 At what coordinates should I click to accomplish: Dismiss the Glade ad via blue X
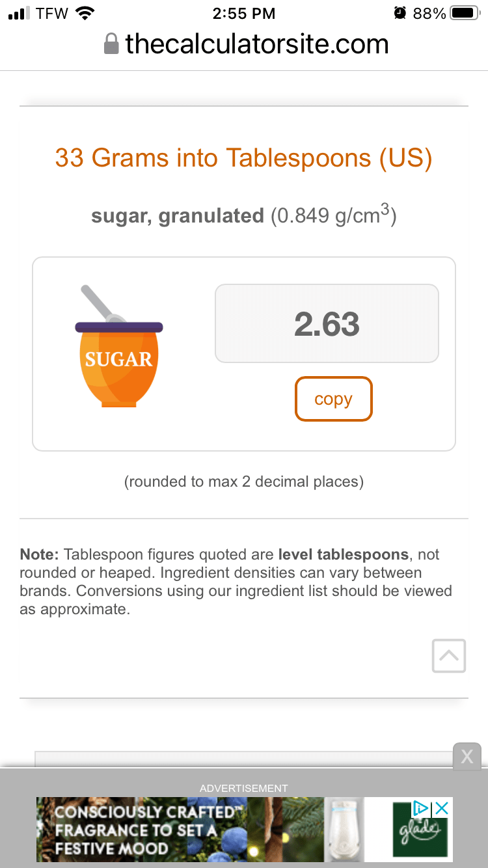click(x=442, y=808)
